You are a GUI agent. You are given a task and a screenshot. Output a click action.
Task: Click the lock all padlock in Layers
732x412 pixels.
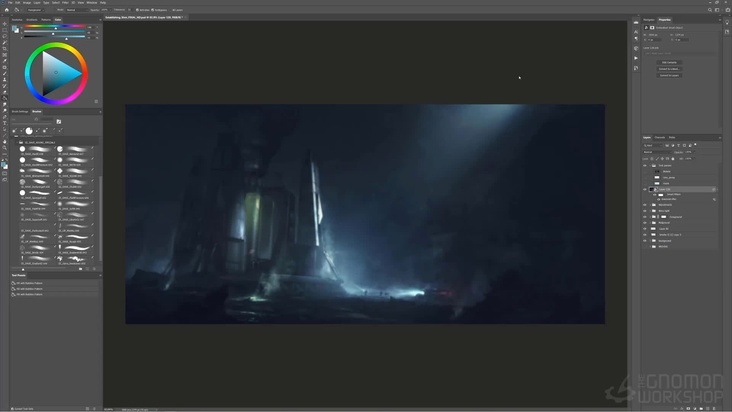point(673,159)
